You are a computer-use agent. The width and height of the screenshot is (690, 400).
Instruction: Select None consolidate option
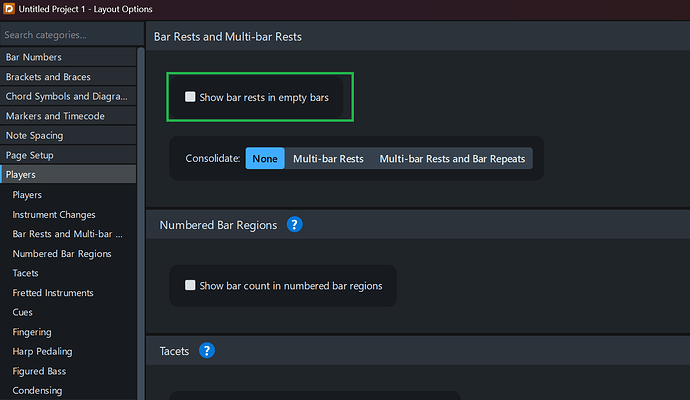[x=265, y=158]
